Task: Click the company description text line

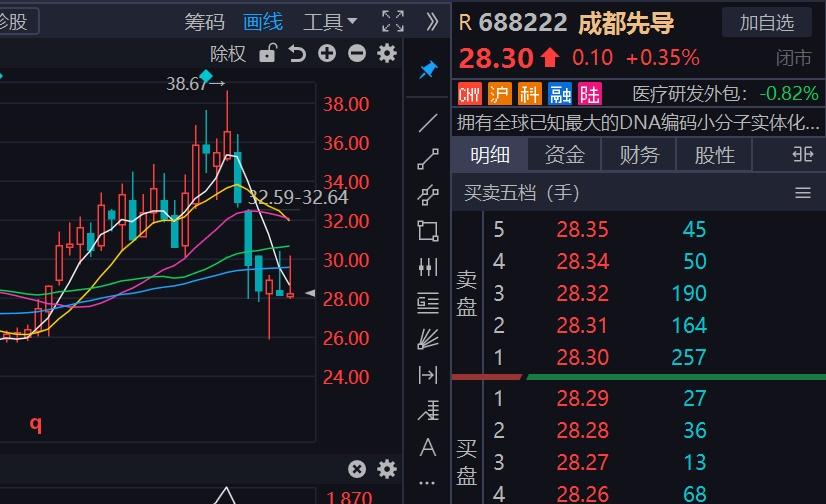Action: 638,123
